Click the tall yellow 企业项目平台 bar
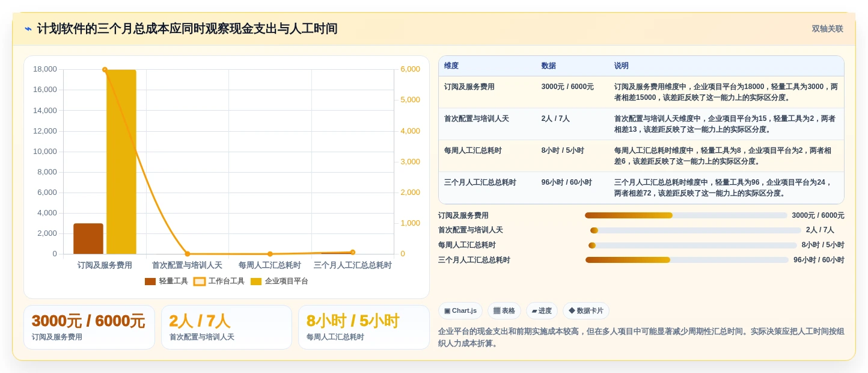868x373 pixels. (121, 162)
